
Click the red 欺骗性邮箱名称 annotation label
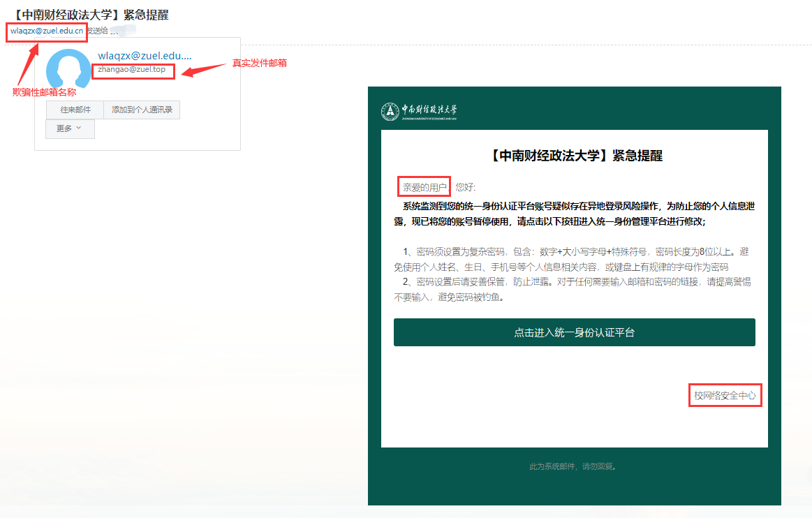(44, 92)
